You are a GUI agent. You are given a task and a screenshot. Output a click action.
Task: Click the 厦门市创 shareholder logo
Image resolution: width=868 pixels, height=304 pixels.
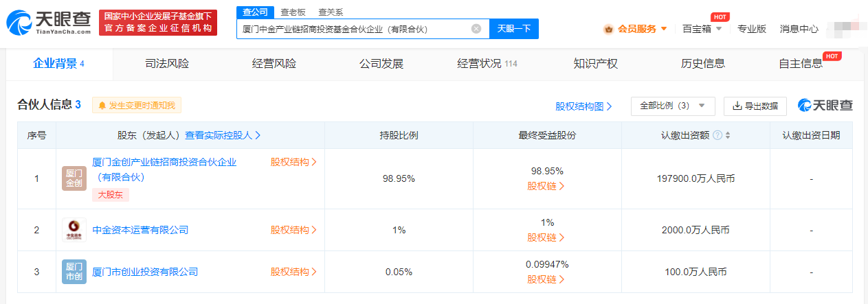[74, 272]
